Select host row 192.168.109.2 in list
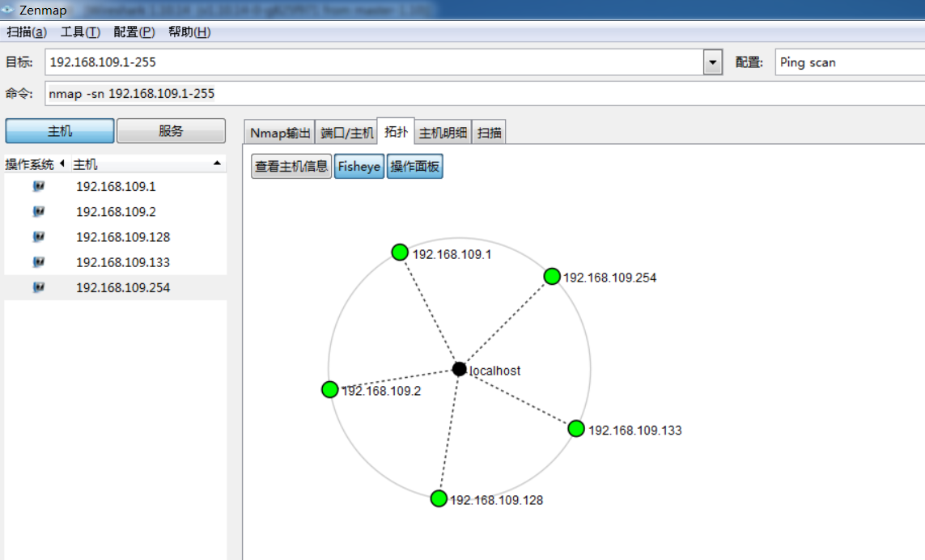 coord(116,211)
